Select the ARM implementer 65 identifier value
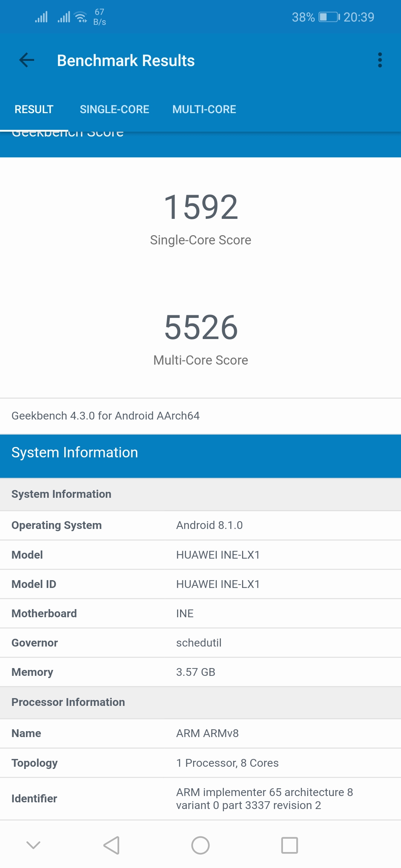This screenshot has width=401, height=868. point(264,799)
